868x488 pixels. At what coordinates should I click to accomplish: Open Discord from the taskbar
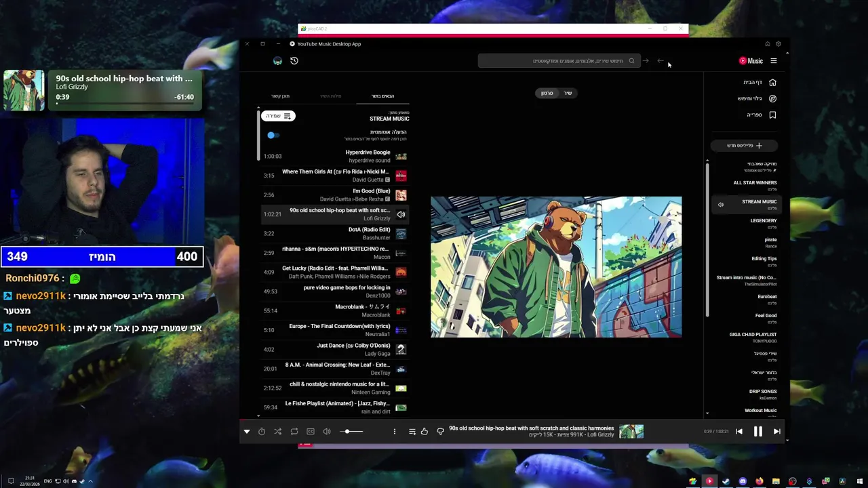point(743,481)
